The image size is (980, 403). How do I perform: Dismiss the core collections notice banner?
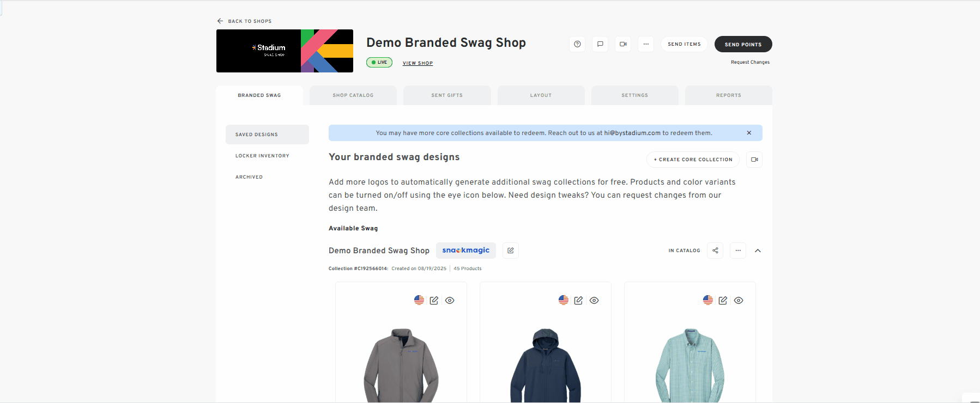pyautogui.click(x=749, y=133)
